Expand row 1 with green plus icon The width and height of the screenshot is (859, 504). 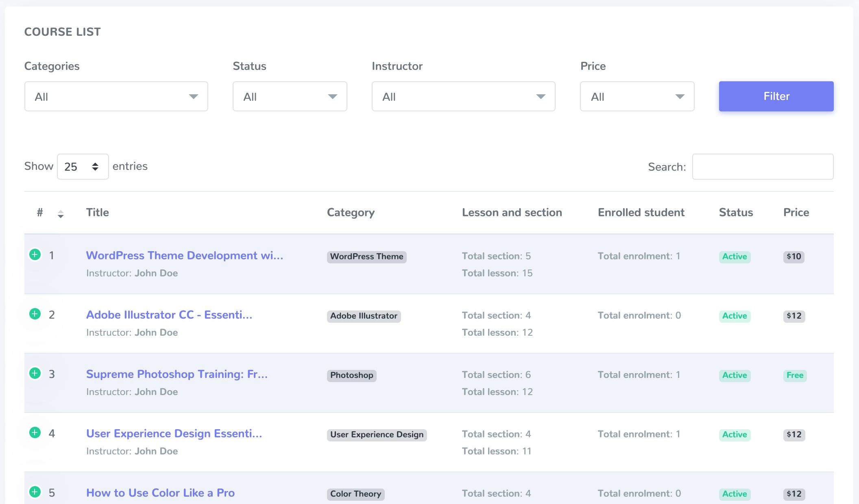pyautogui.click(x=35, y=255)
